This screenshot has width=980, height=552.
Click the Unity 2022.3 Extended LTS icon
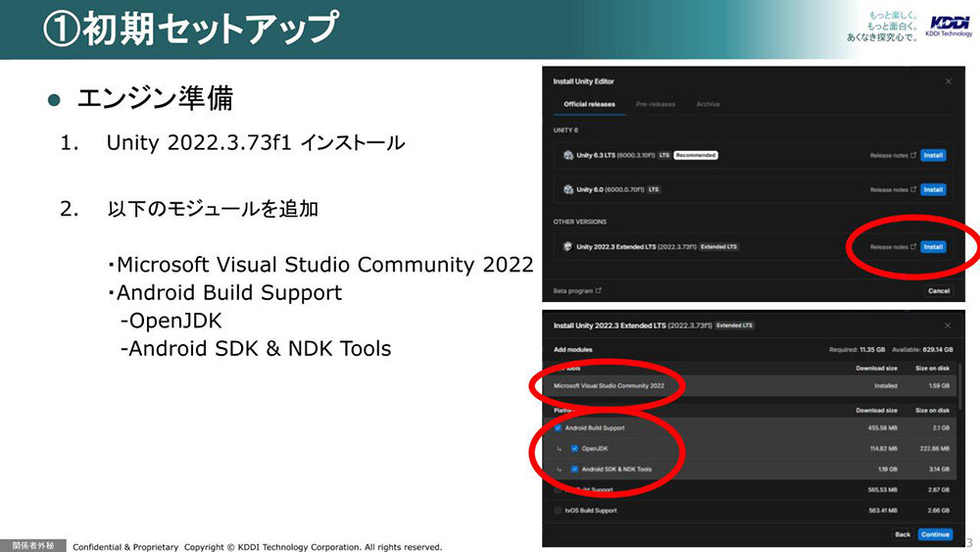[x=567, y=246]
